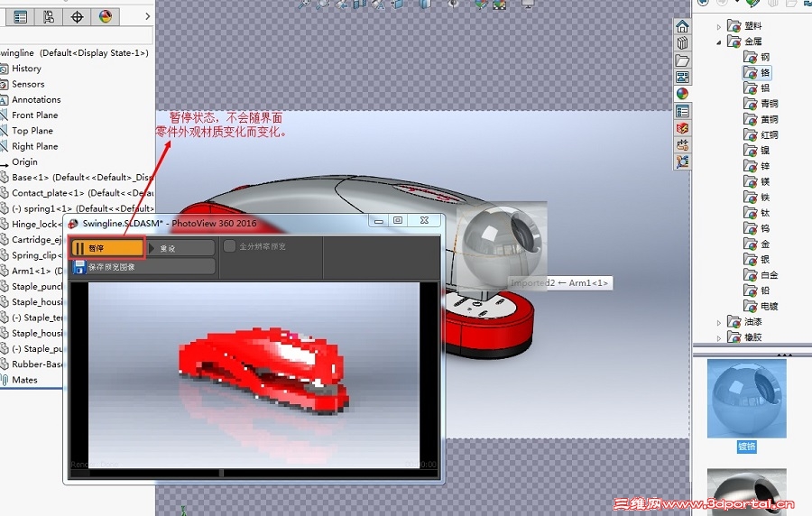Select the 红铜 metal folder
812x516 pixels.
click(x=761, y=134)
